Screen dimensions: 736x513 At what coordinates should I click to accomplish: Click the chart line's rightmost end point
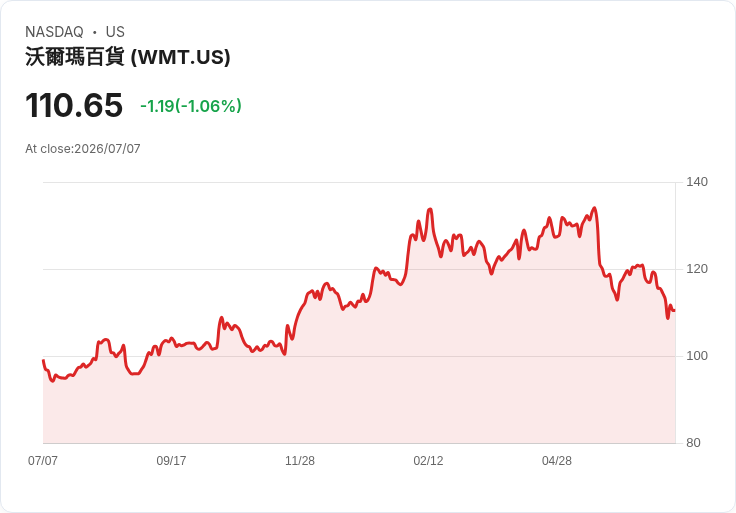pyautogui.click(x=675, y=310)
